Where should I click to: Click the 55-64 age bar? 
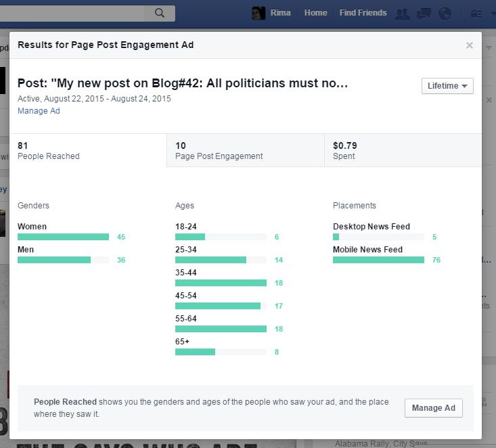pos(221,329)
